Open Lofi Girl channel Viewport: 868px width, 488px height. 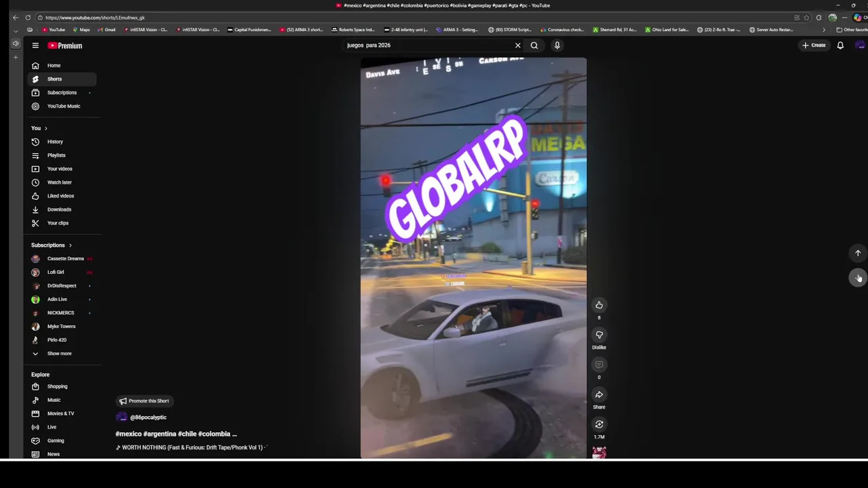(x=62, y=272)
